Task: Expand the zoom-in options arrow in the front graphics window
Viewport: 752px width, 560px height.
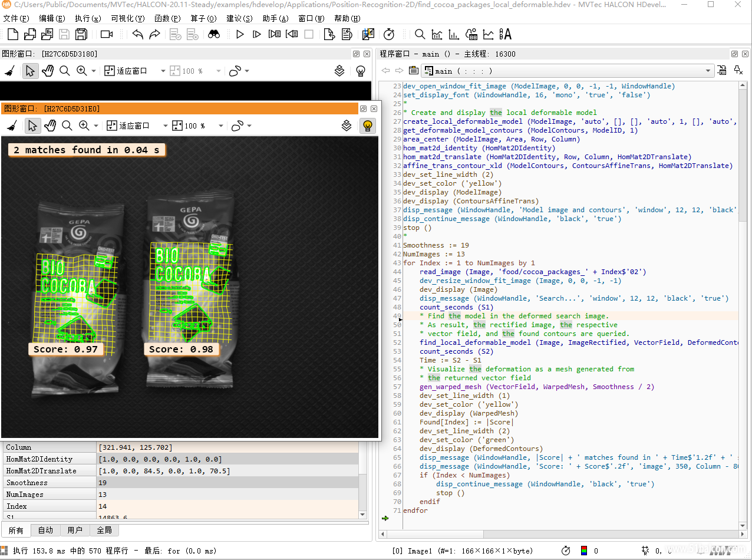Action: 95,126
